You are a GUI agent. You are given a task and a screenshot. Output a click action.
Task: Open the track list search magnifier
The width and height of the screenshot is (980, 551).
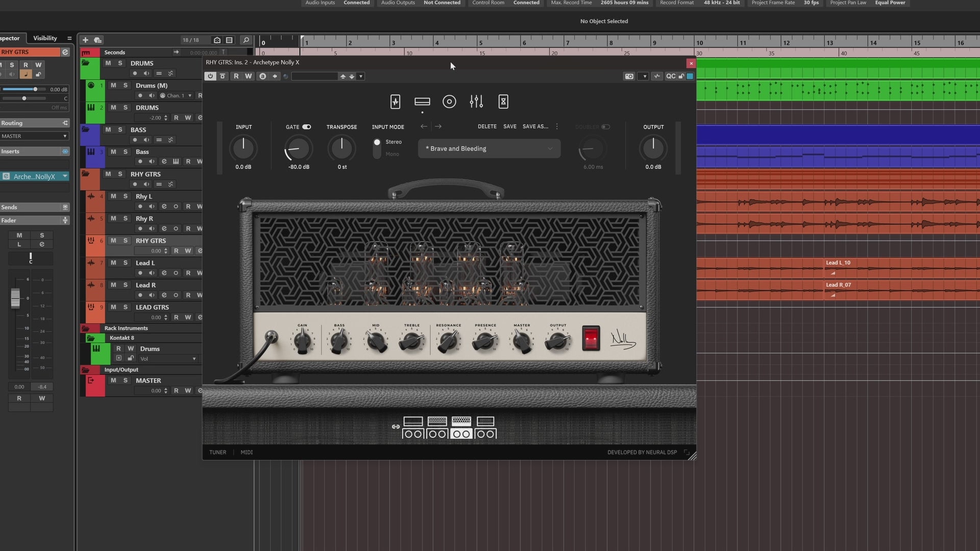(246, 40)
